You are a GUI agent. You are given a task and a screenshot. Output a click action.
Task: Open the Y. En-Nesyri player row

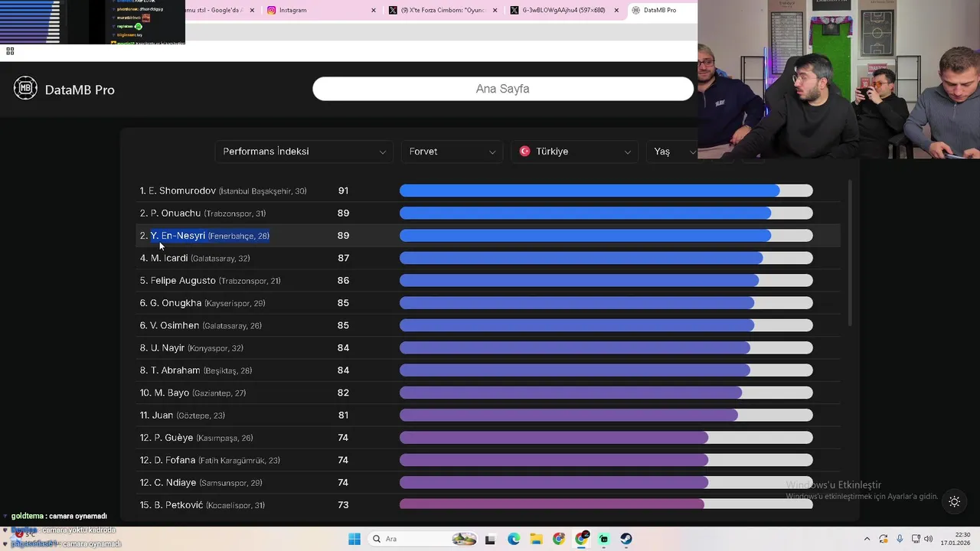(488, 236)
